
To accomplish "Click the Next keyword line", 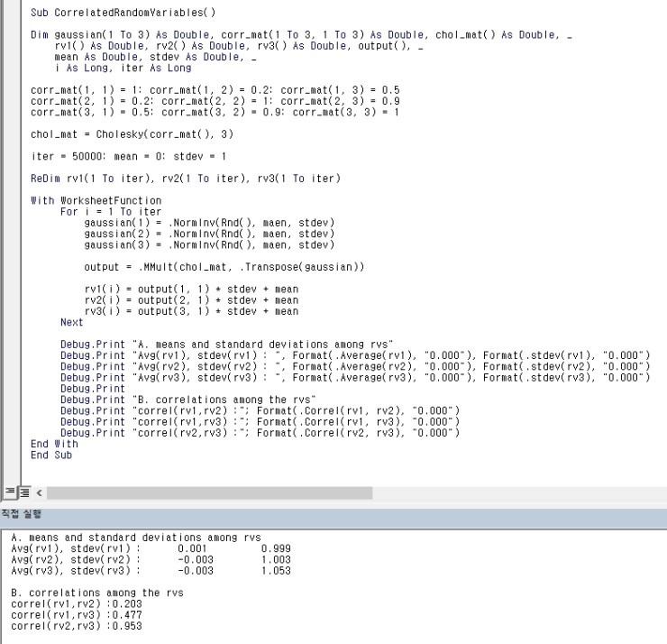I will click(x=71, y=322).
